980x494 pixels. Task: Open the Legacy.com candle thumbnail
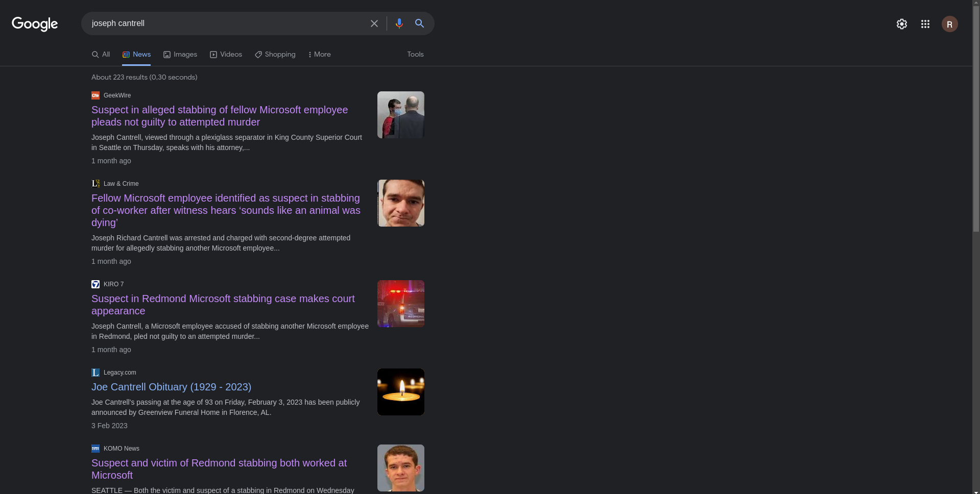point(401,392)
